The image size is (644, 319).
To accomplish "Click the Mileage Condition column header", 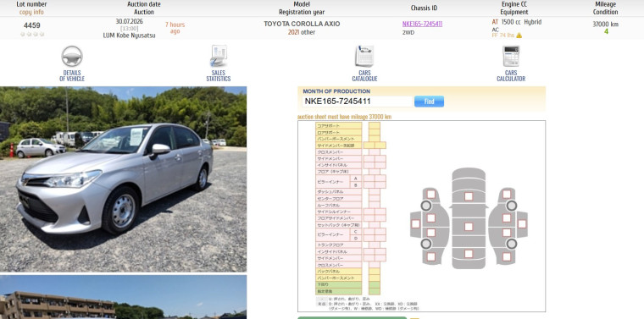I will (605, 8).
